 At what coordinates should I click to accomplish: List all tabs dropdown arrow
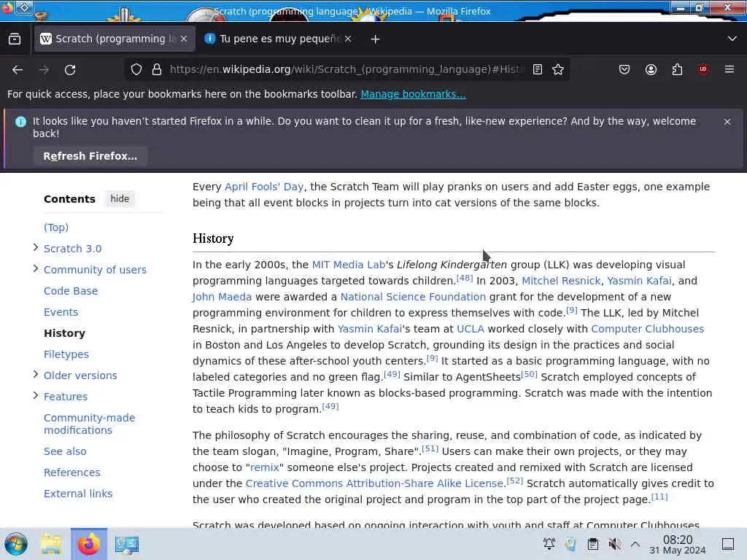pyautogui.click(x=732, y=39)
